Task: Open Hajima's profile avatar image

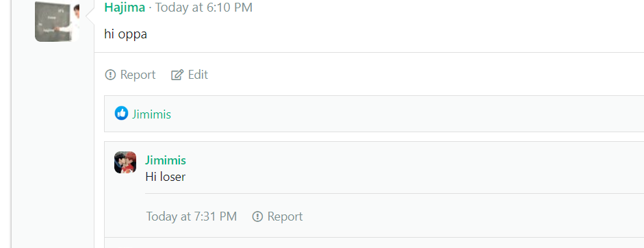Action: (57, 21)
